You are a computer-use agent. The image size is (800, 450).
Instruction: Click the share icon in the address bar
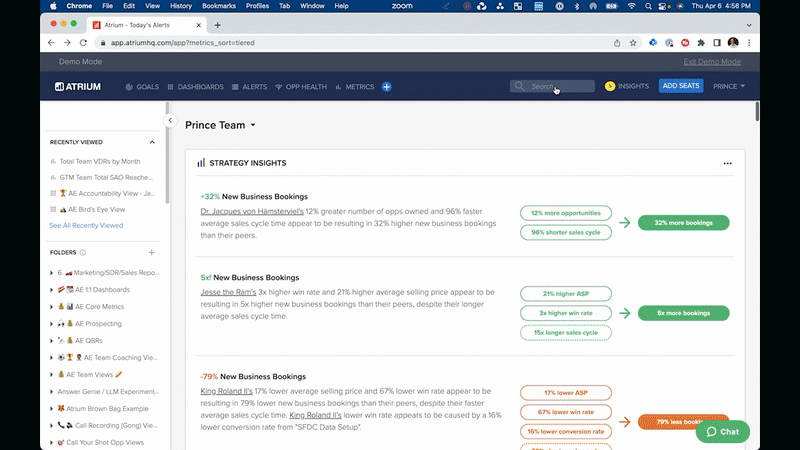point(617,43)
